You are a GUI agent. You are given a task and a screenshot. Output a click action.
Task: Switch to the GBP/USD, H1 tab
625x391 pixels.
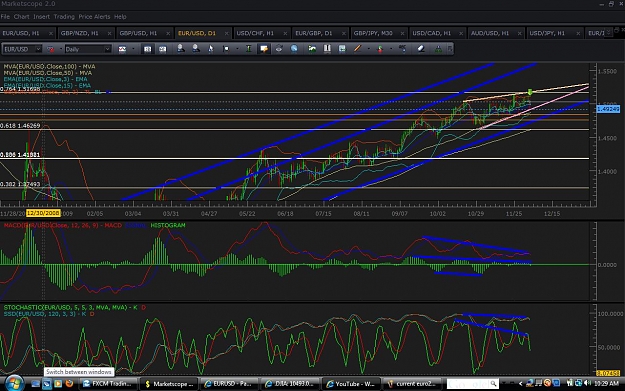(138, 33)
